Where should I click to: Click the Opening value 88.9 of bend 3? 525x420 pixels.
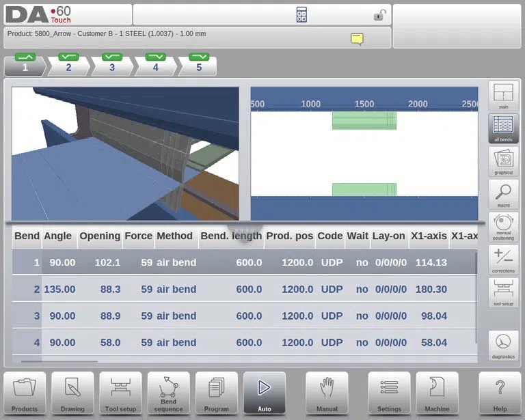110,316
